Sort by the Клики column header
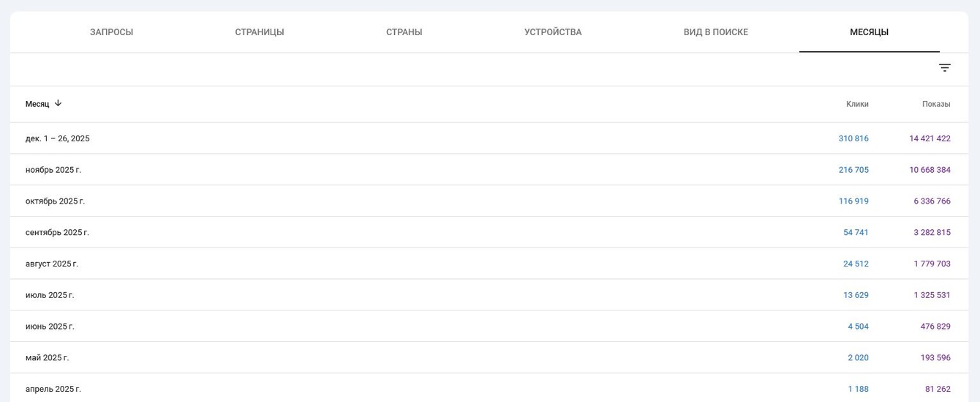 (x=857, y=104)
